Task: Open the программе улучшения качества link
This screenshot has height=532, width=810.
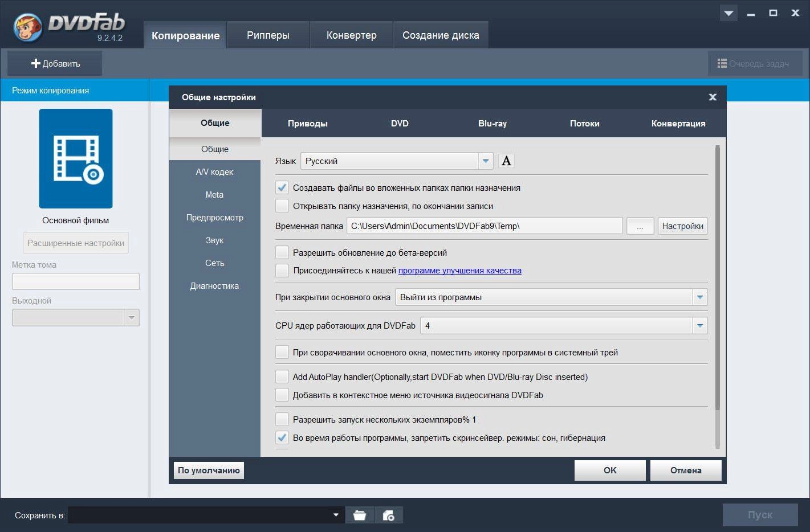Action: (x=460, y=271)
